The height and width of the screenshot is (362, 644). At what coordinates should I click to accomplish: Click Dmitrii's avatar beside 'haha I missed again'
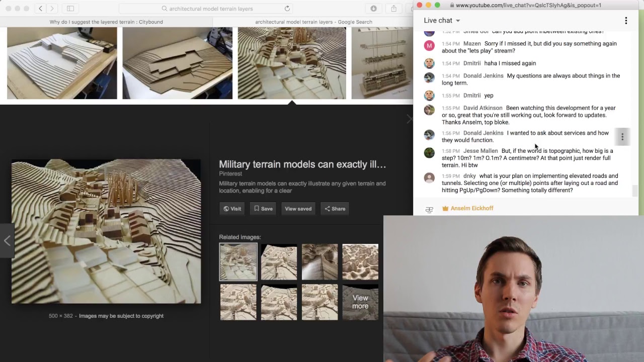[x=429, y=63]
